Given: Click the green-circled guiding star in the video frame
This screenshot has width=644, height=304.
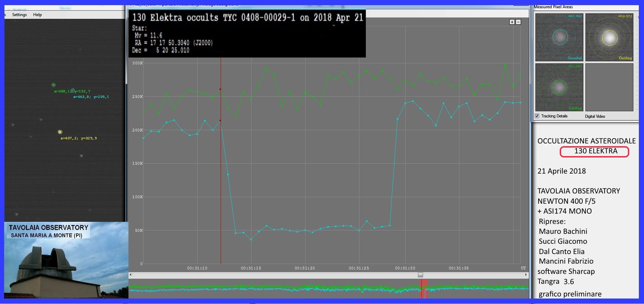Looking at the screenshot, I should click(x=53, y=85).
